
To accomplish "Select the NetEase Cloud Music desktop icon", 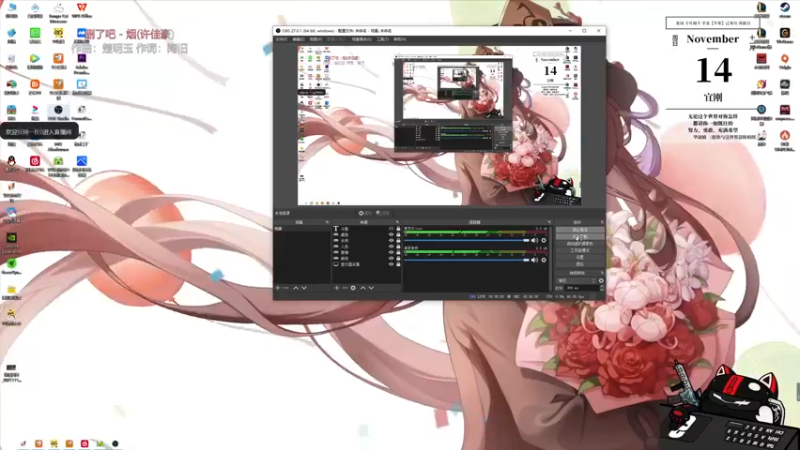I will [35, 163].
